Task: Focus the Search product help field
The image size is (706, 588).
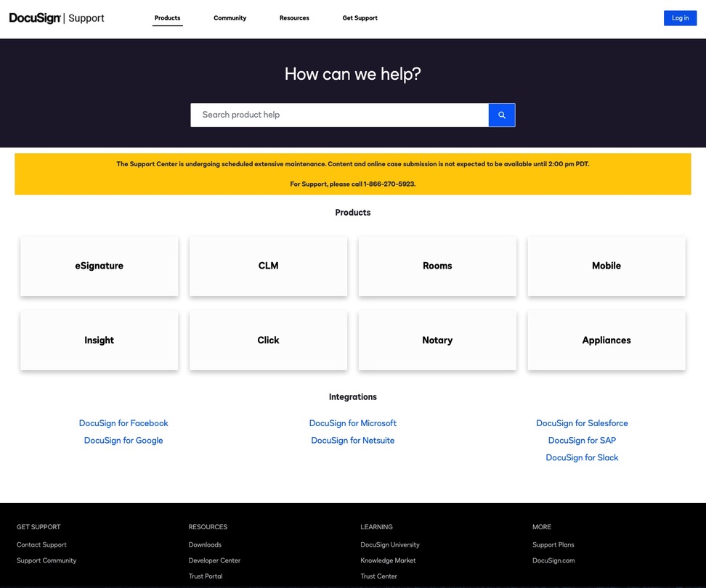Action: point(339,115)
